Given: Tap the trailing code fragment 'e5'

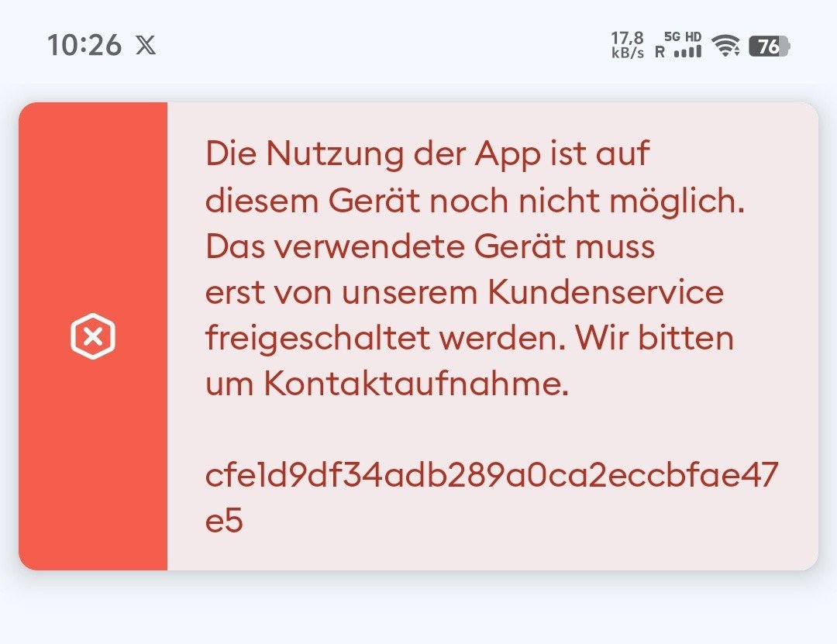Looking at the screenshot, I should [x=224, y=521].
